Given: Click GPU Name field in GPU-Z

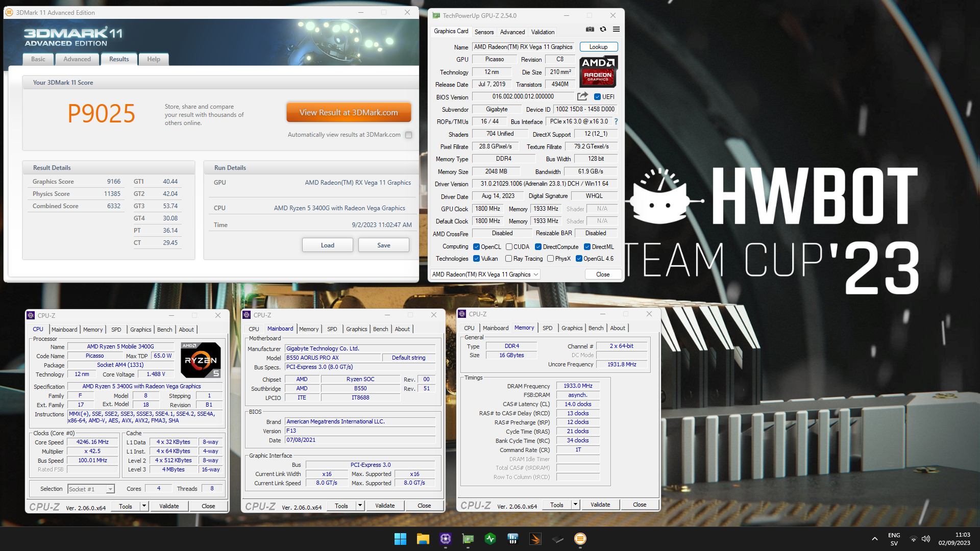Looking at the screenshot, I should click(523, 47).
